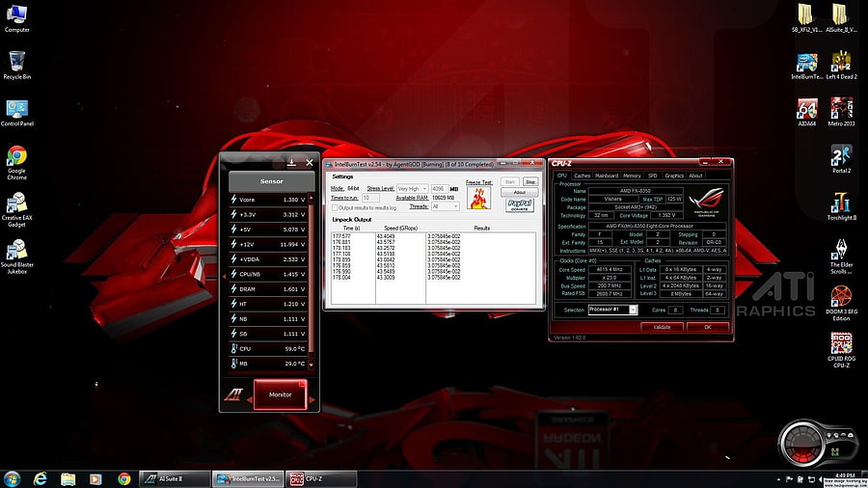Open Internet Explorer from the taskbar
The image size is (868, 488).
tap(40, 478)
